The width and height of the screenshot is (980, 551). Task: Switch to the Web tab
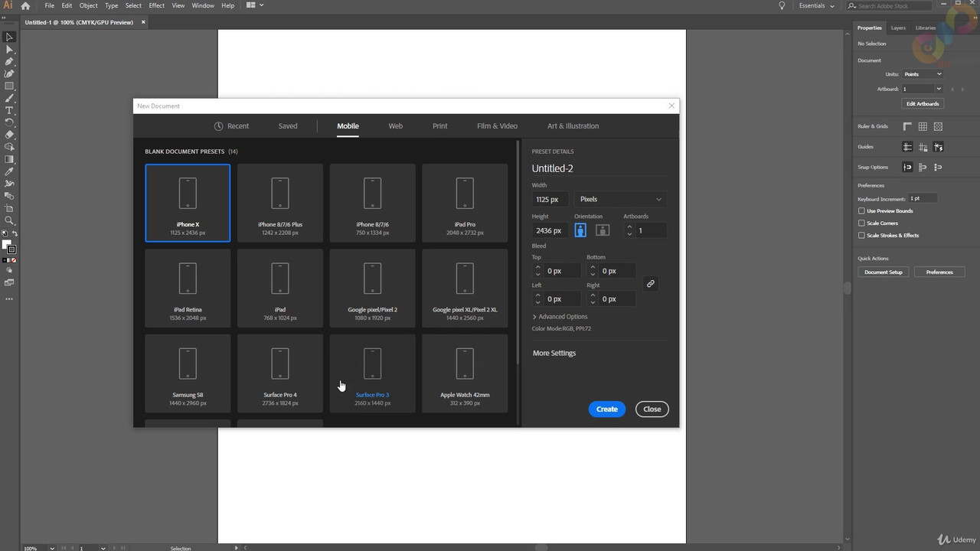point(395,126)
